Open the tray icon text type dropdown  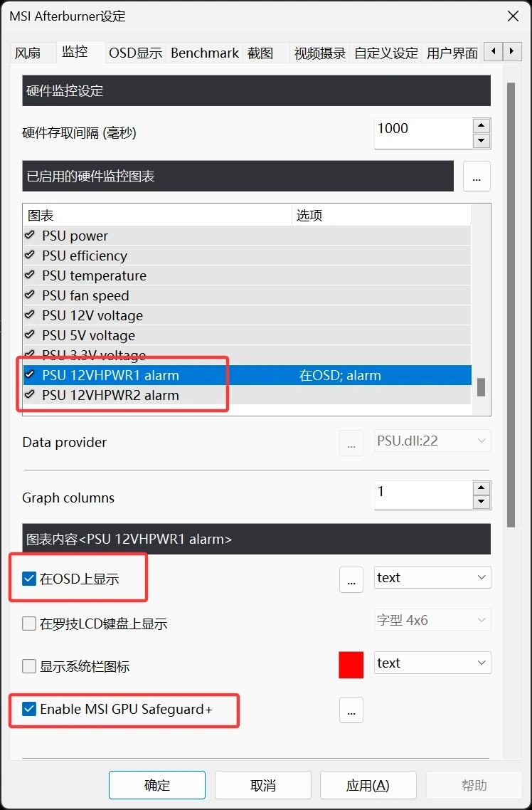pyautogui.click(x=432, y=663)
